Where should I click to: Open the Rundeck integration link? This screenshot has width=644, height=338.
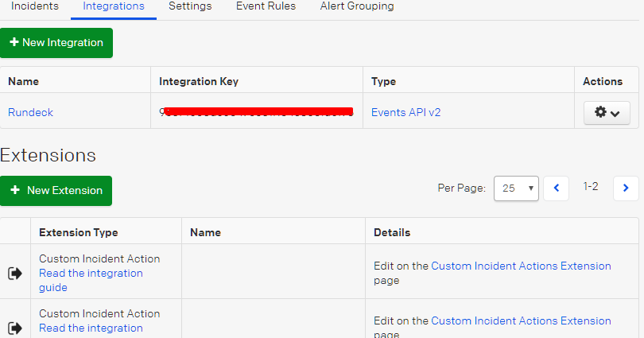31,113
